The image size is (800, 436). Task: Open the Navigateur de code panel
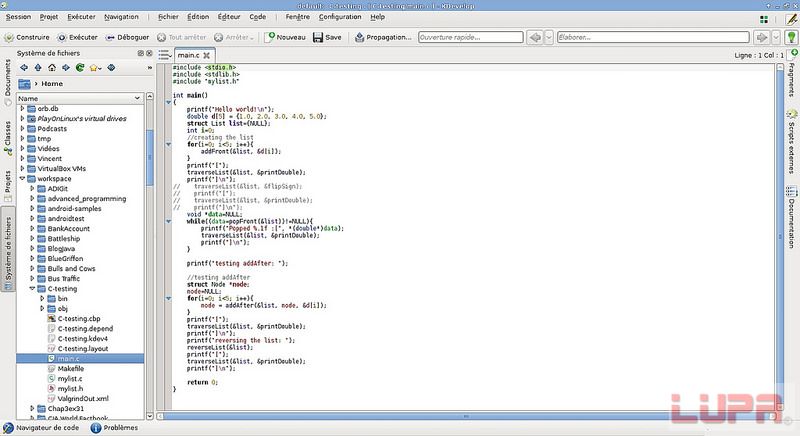click(41, 428)
